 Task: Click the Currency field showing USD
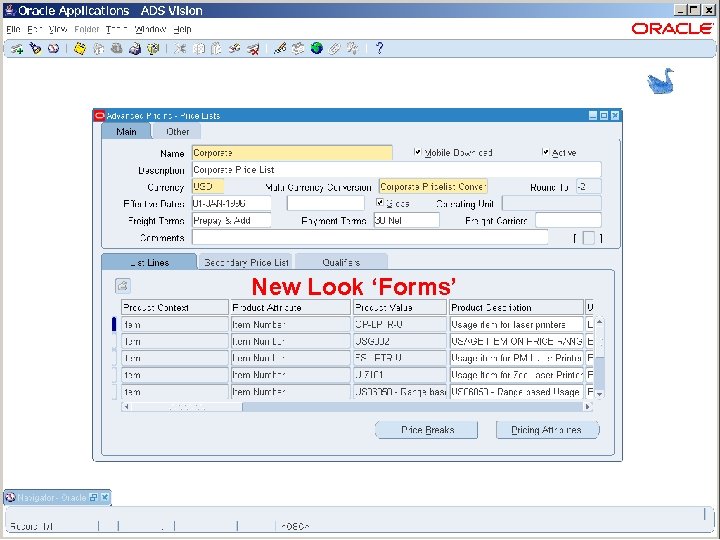[x=208, y=186]
